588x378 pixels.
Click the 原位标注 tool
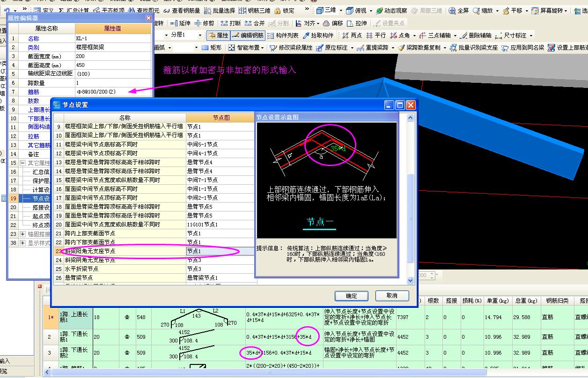click(332, 47)
